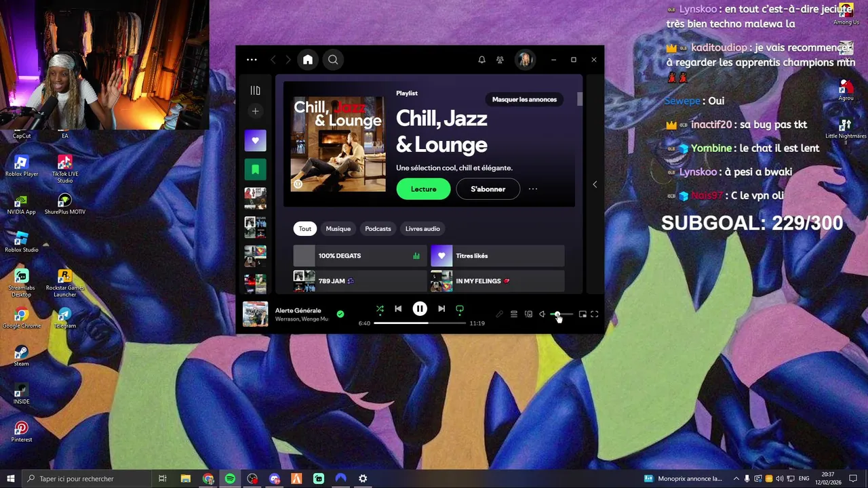
Task: Open the play queue
Action: (x=514, y=314)
